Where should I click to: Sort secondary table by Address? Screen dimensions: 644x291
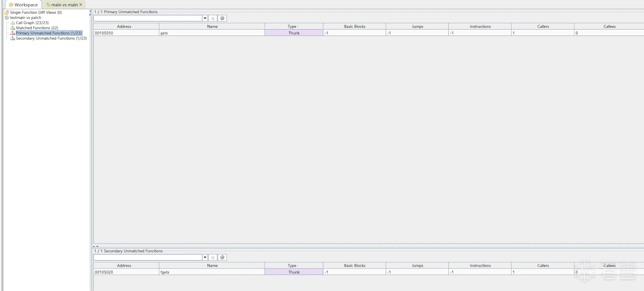[x=126, y=265]
